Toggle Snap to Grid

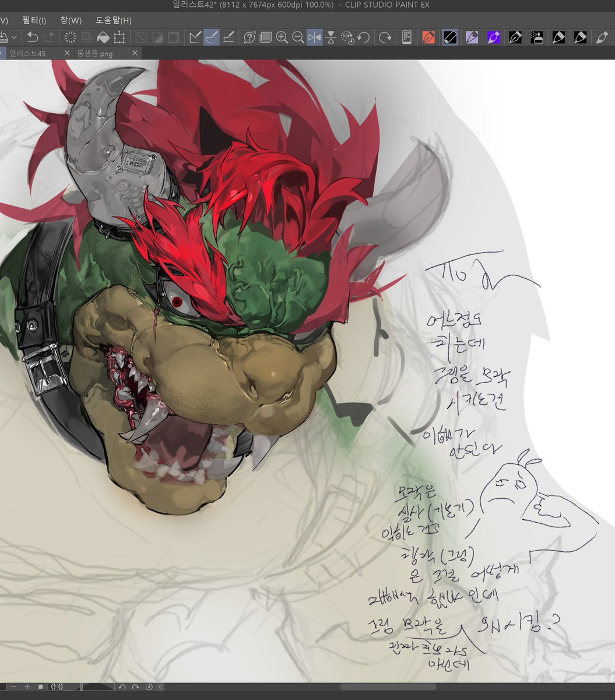(229, 37)
